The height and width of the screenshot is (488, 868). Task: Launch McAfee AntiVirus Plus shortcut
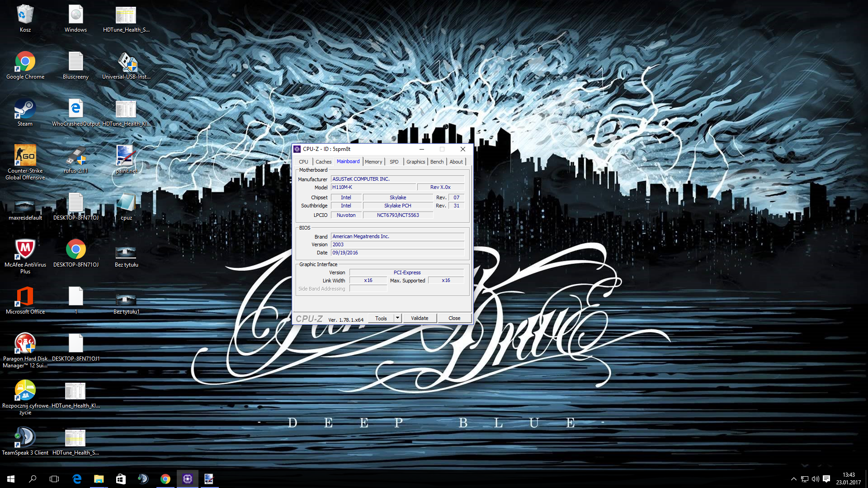coord(25,256)
